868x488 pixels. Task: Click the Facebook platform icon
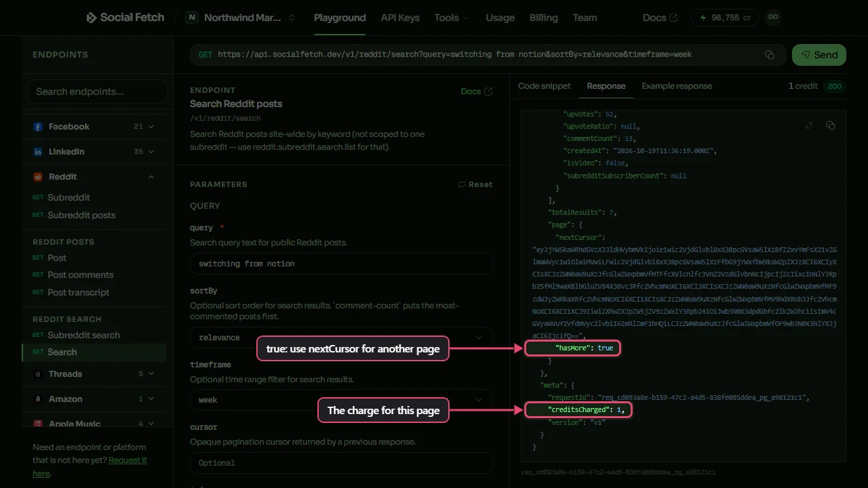(38, 127)
